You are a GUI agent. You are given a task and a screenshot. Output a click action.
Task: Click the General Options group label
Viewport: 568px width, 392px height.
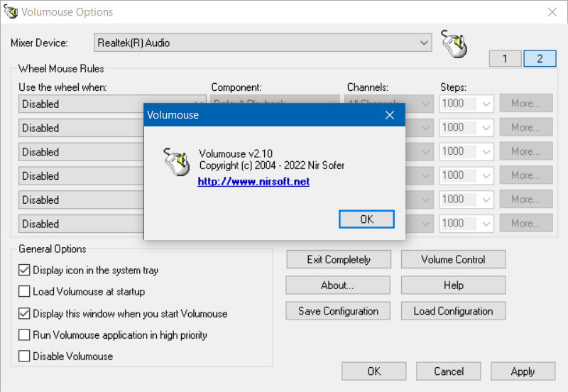tap(53, 249)
